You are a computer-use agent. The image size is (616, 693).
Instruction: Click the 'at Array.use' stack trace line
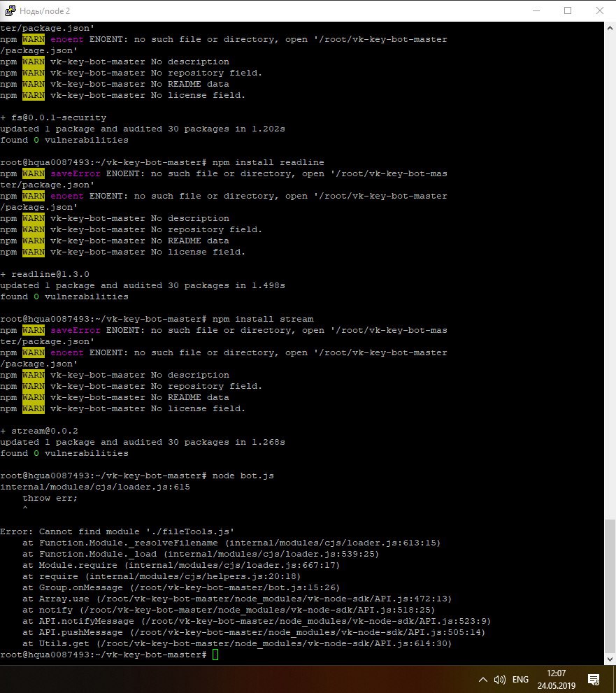(237, 599)
